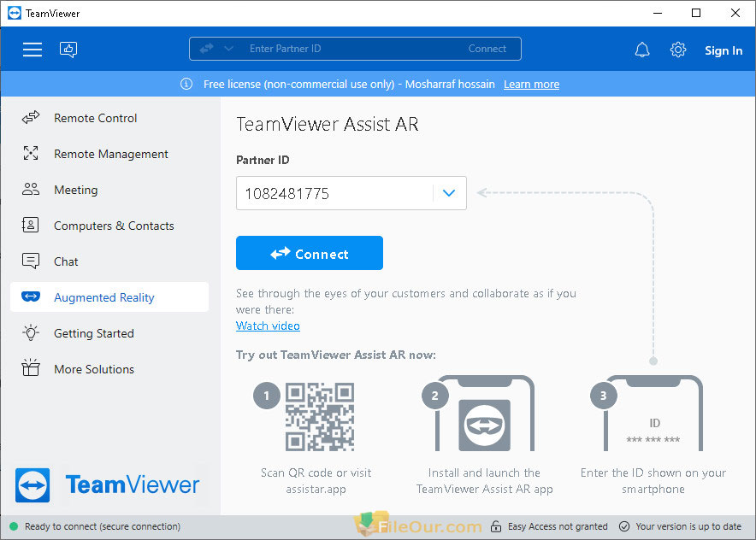
Task: Click the blue Connect button
Action: point(310,253)
